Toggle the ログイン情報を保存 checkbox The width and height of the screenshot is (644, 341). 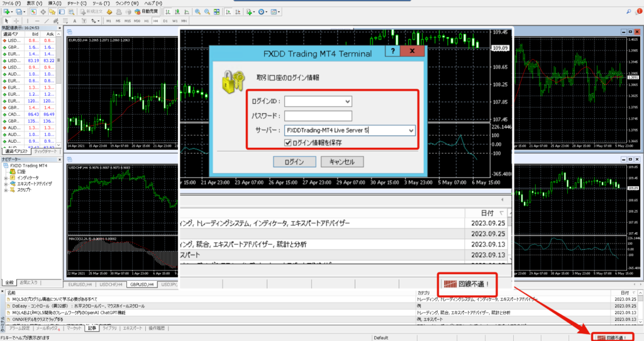[288, 143]
